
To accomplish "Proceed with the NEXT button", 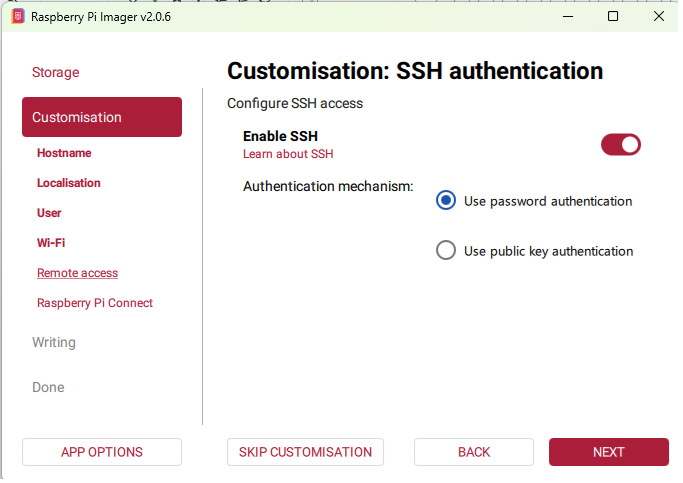I will (x=608, y=452).
